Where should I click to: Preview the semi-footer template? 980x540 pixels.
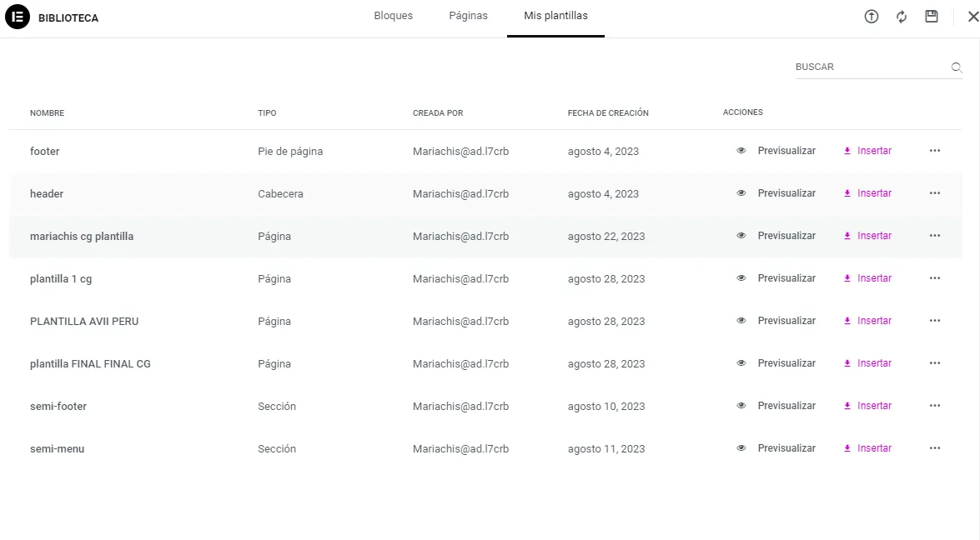point(776,405)
